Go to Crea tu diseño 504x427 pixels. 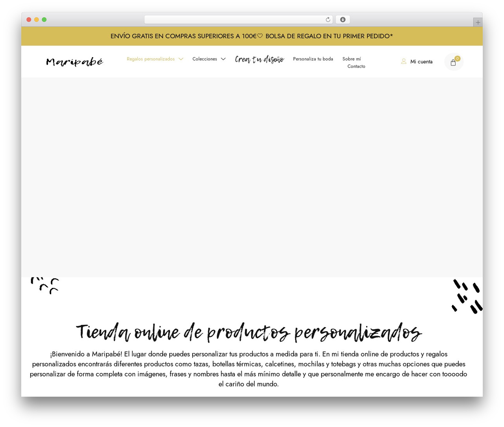click(259, 59)
